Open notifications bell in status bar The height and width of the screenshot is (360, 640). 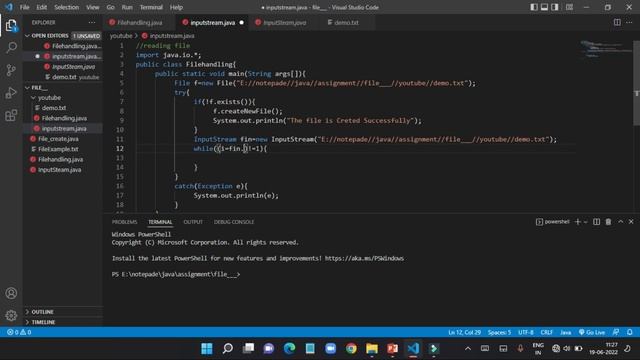click(630, 332)
